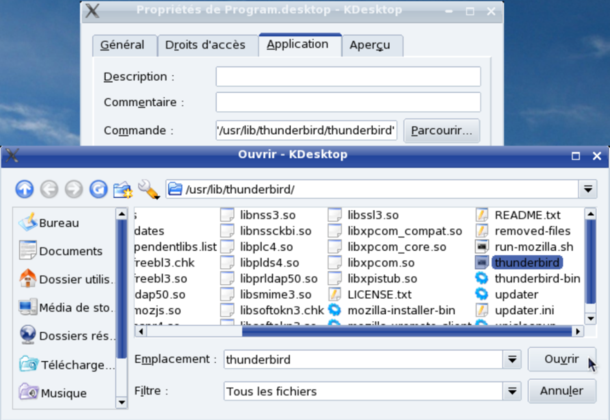Click in the Description text field
This screenshot has height=420, width=610.
[347, 77]
